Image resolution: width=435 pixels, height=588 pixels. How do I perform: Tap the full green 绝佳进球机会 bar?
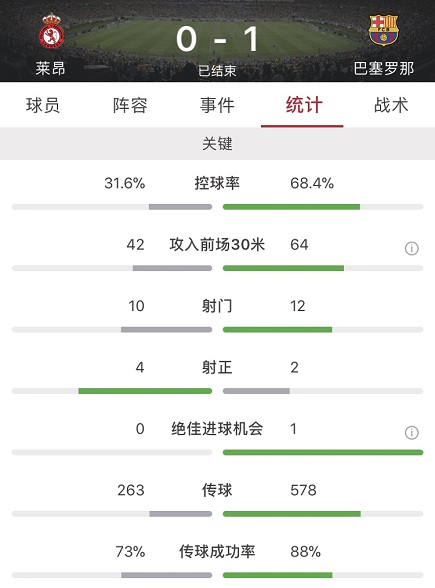tap(323, 453)
